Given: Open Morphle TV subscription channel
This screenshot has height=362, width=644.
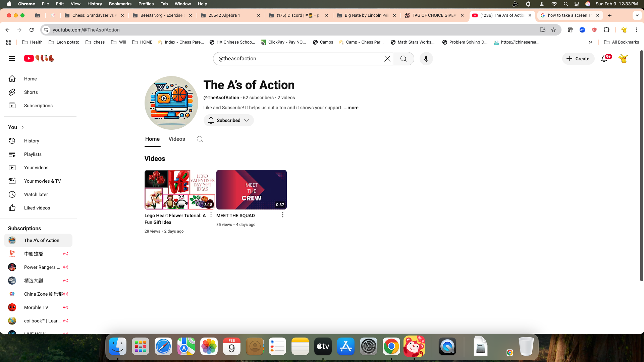Looking at the screenshot, I should (x=38, y=307).
